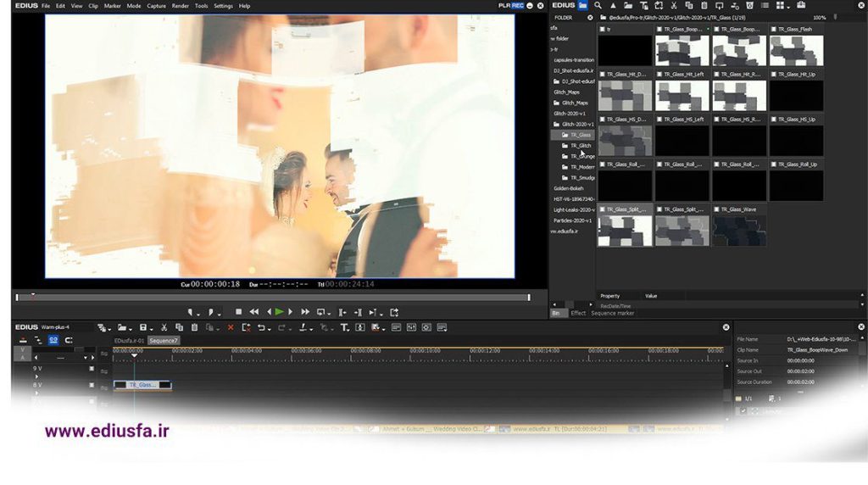
Task: Click the Stop button in the player
Action: [238, 312]
